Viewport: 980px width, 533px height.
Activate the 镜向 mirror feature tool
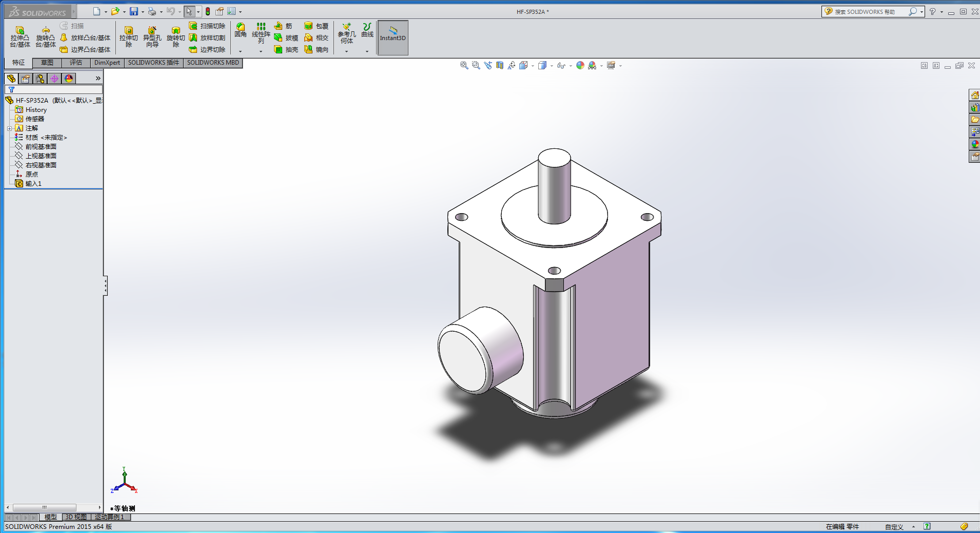point(316,50)
